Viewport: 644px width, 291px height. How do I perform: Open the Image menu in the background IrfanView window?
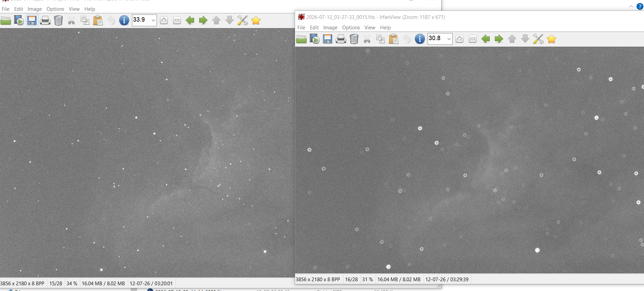click(35, 9)
